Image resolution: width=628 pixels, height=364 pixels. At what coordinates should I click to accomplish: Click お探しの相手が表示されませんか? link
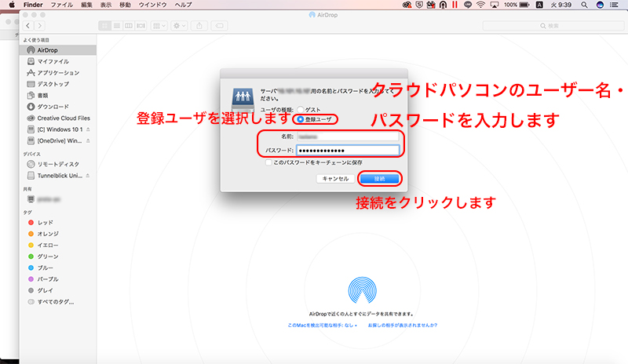point(403,325)
